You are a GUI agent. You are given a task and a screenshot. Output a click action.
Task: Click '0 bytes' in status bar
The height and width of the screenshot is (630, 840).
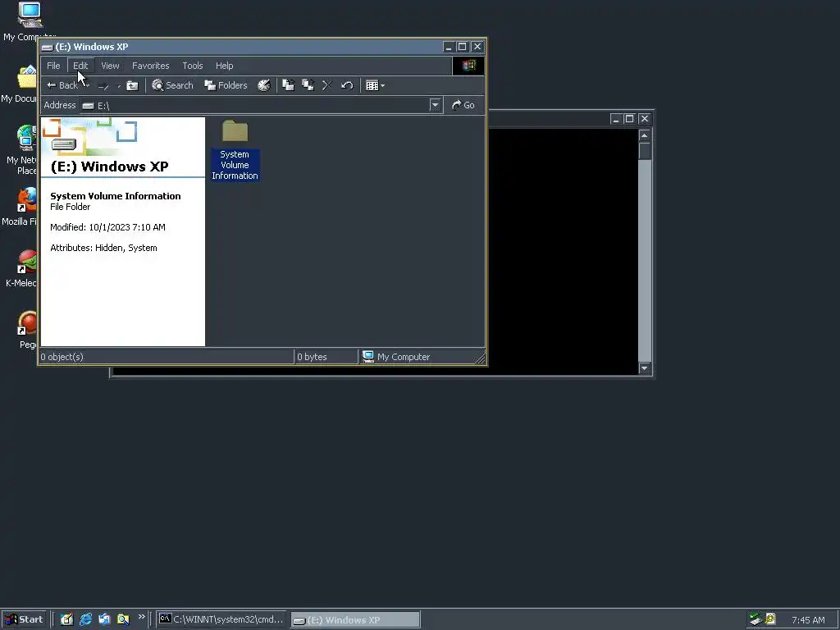(x=312, y=357)
